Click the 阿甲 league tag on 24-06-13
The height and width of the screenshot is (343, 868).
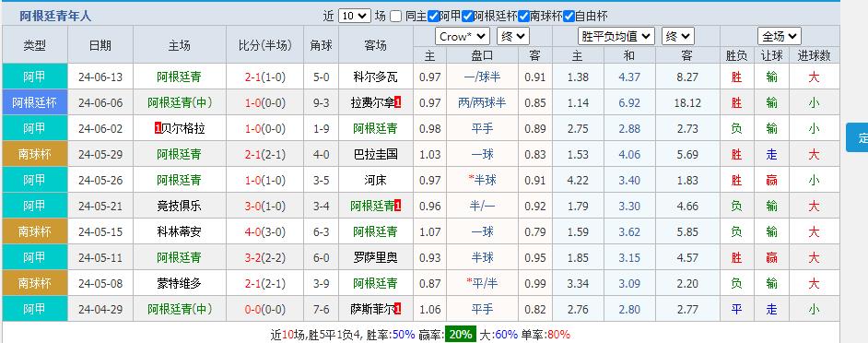click(35, 77)
